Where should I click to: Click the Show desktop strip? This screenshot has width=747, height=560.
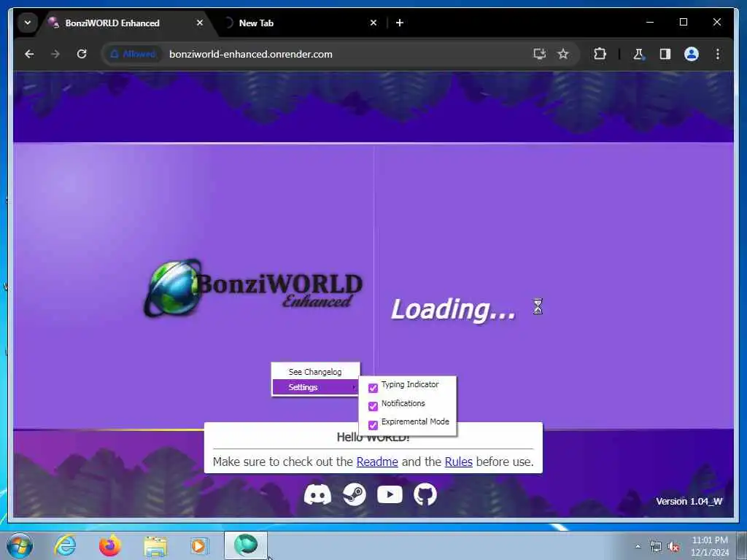pos(742,545)
